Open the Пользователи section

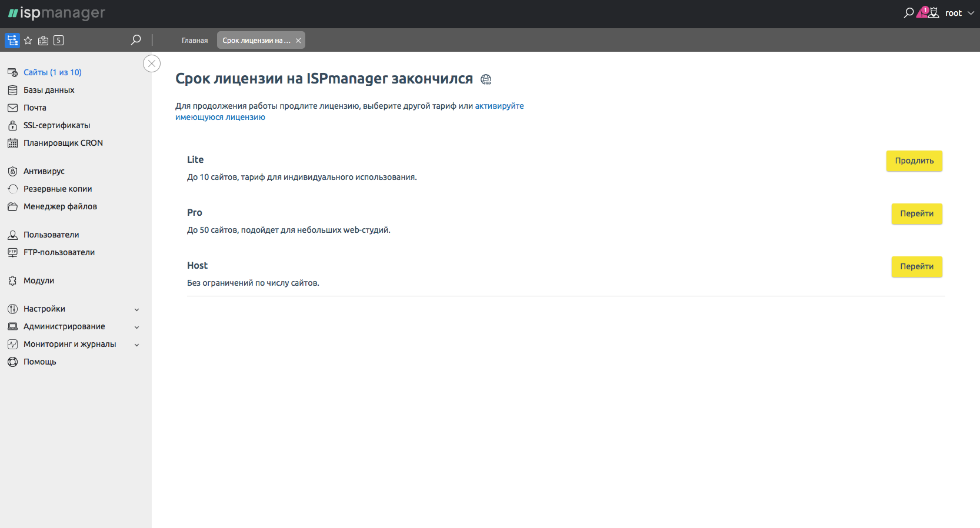tap(51, 235)
